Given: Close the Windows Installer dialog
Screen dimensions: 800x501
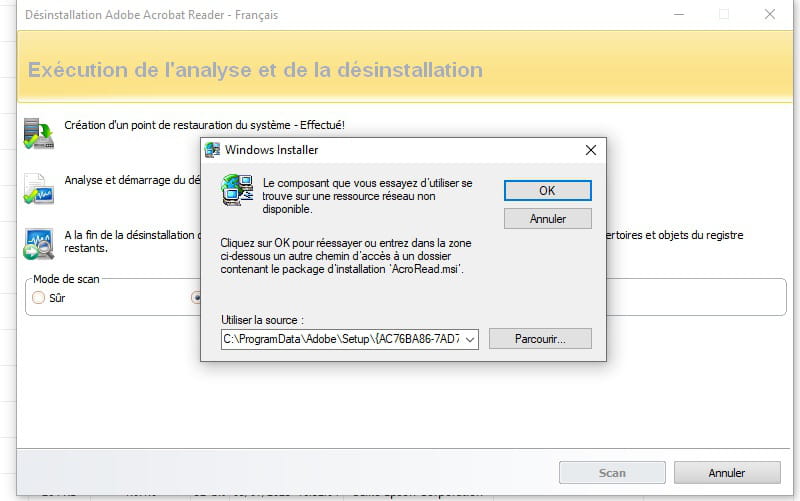Looking at the screenshot, I should click(x=591, y=150).
